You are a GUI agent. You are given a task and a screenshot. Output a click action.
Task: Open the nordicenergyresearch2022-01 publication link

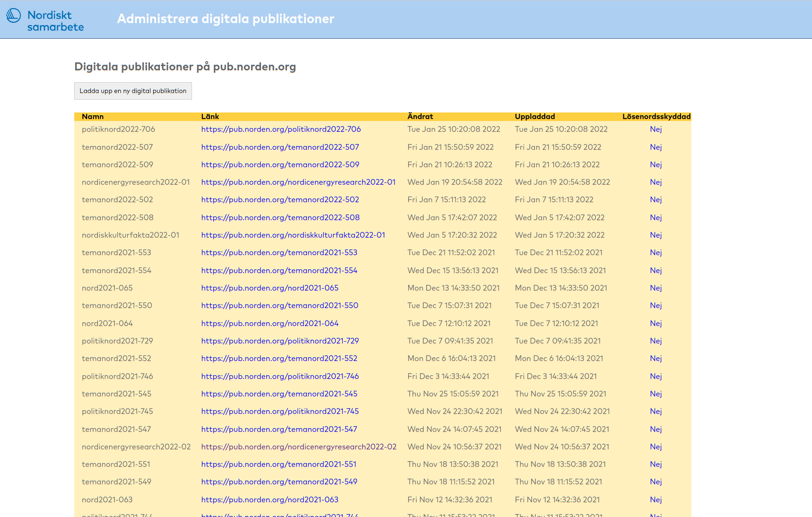298,182
